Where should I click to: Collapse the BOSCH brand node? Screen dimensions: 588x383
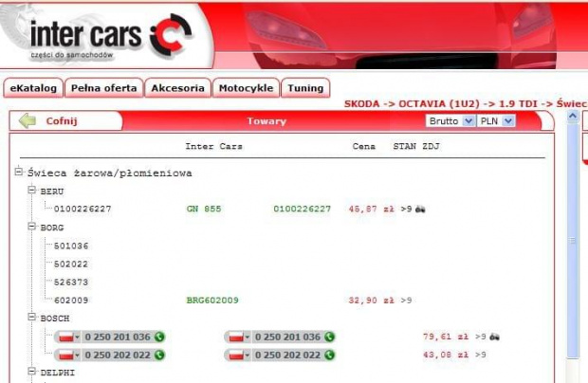click(32, 317)
